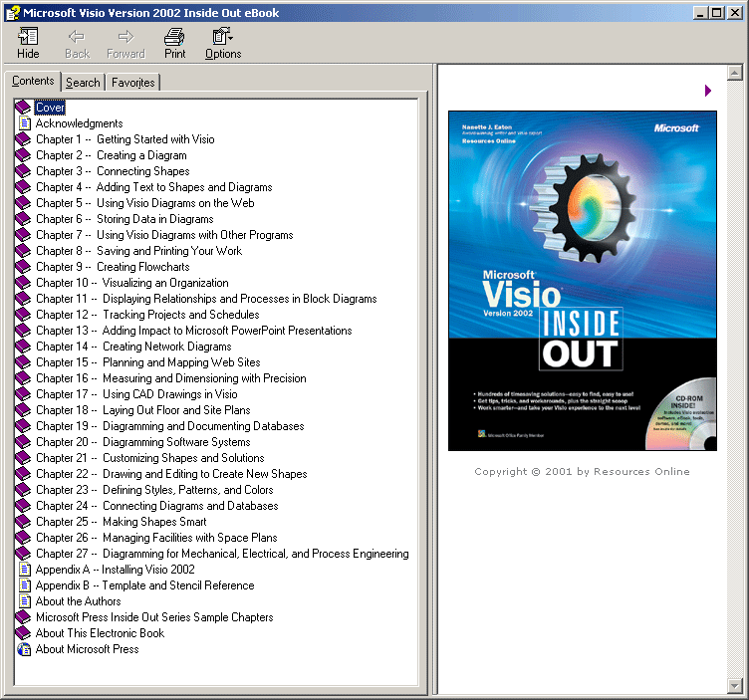Open Chapter 22 Drawing and Editing Shapes
749x700 pixels.
pos(171,473)
